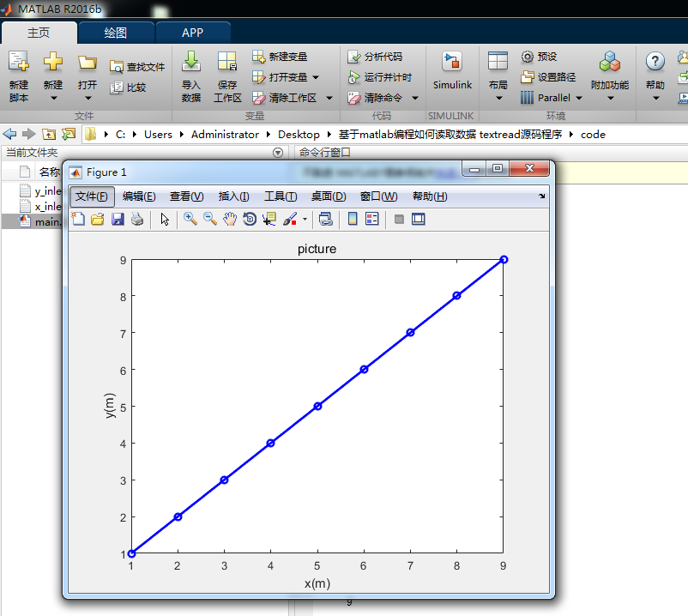Image resolution: width=688 pixels, height=616 pixels.
Task: Expand the 帮助 help dropdown arrow
Action: point(656,98)
